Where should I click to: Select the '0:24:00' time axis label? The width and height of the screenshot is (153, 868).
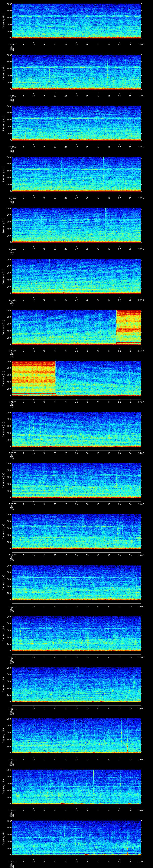coord(12,555)
